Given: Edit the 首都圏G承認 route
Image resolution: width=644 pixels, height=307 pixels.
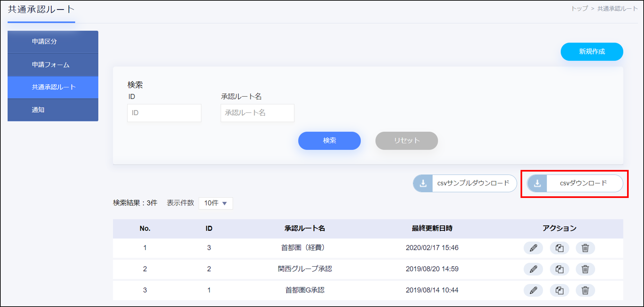Looking at the screenshot, I should [533, 290].
